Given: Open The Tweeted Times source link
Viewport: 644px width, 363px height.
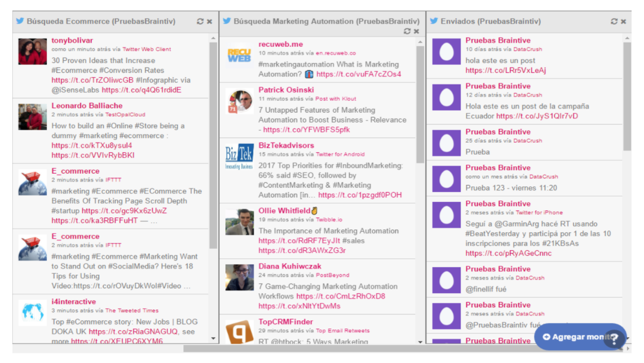Looking at the screenshot, I should click(132, 311).
